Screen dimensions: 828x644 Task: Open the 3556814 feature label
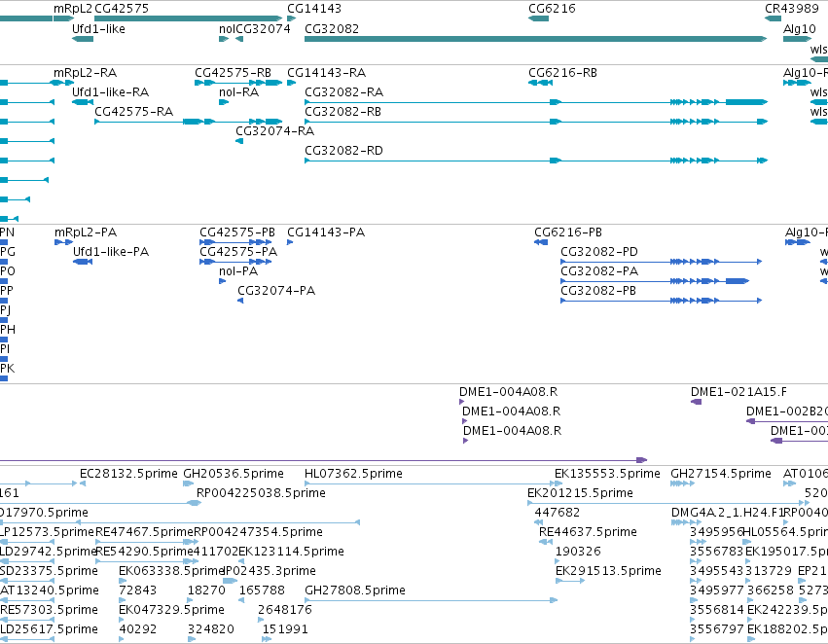[716, 610]
